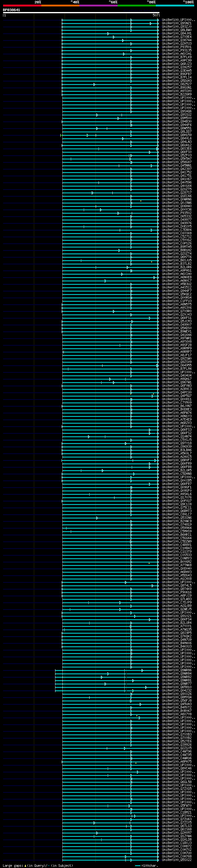
Task: Click the yellow gap marker in Q0WRN6 row
Action: coord(141,201)
